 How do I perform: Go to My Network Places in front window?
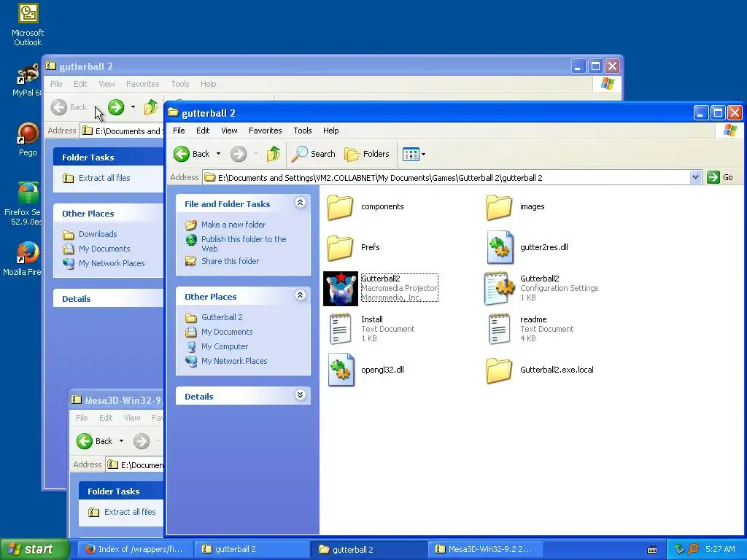(234, 361)
